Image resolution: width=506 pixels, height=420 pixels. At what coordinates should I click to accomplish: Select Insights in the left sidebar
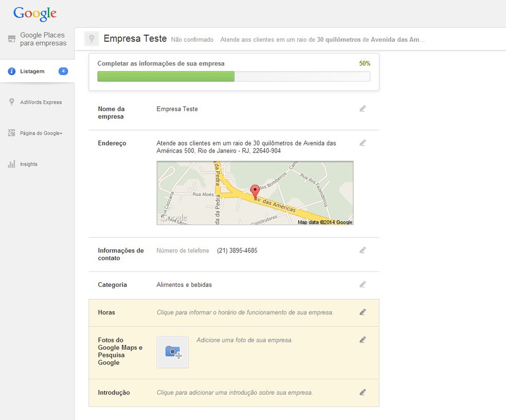pyautogui.click(x=29, y=165)
